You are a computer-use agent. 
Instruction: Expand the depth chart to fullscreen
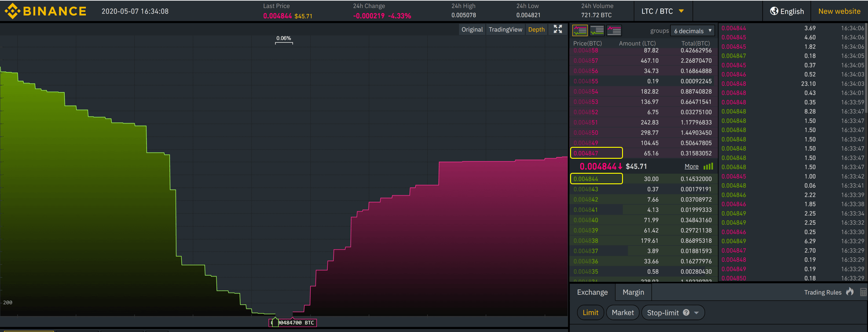[x=558, y=29]
